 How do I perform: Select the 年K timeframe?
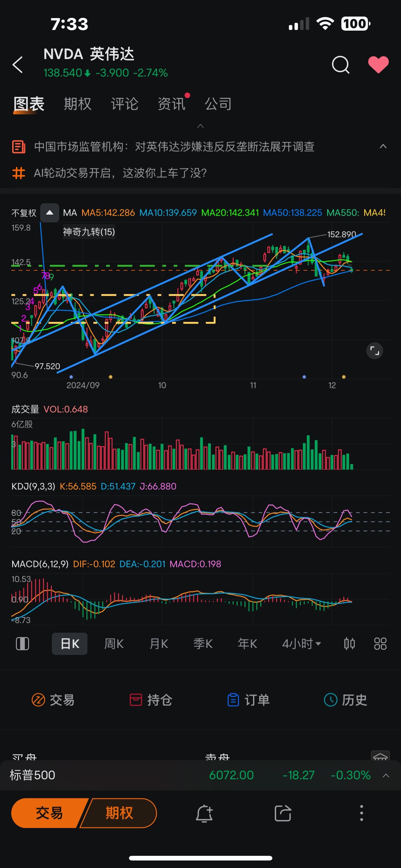247,644
